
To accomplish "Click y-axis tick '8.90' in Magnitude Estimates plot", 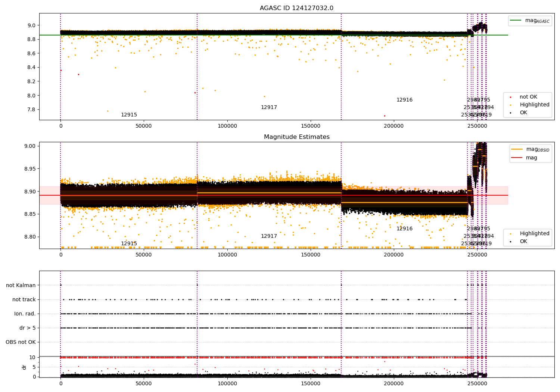I will point(30,192).
